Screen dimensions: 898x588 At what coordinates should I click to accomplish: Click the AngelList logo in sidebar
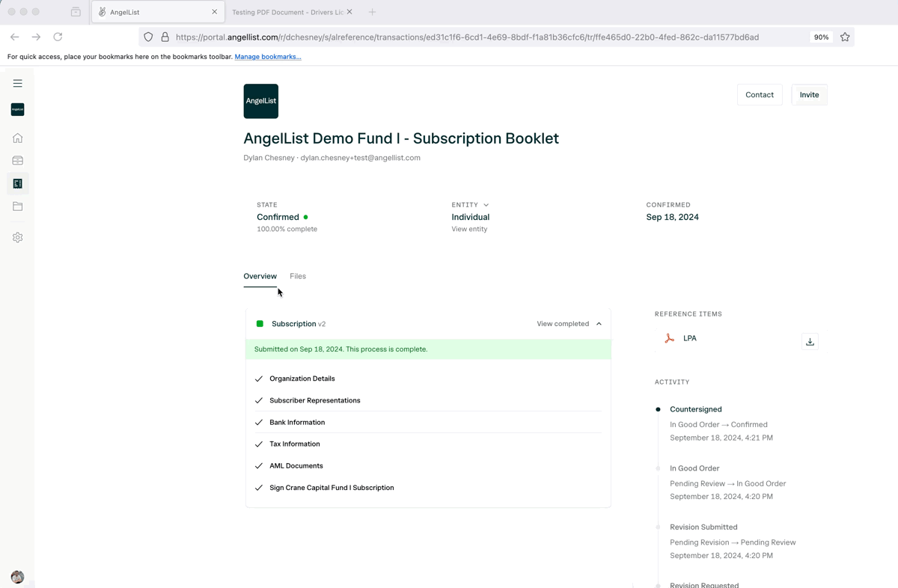17,109
